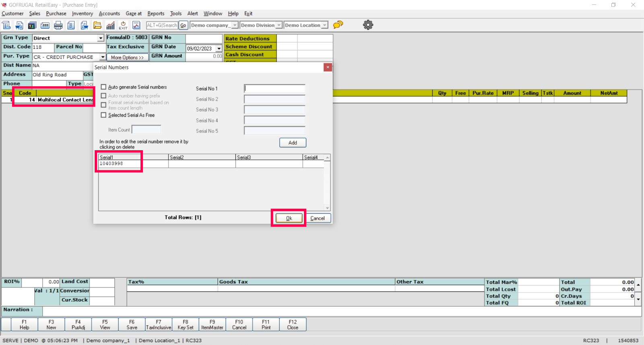Expand the Pur. Type dropdown arrow
The height and width of the screenshot is (345, 644).
click(x=103, y=57)
